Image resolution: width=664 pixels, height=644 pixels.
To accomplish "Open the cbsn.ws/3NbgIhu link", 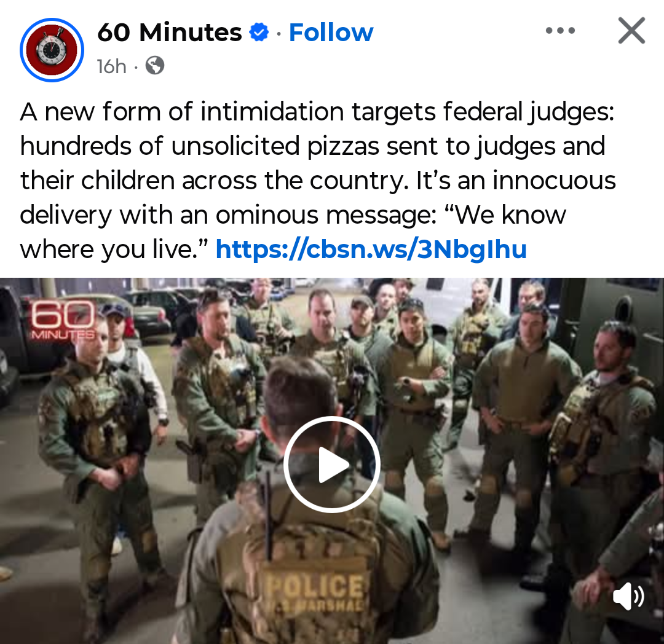I will point(371,249).
